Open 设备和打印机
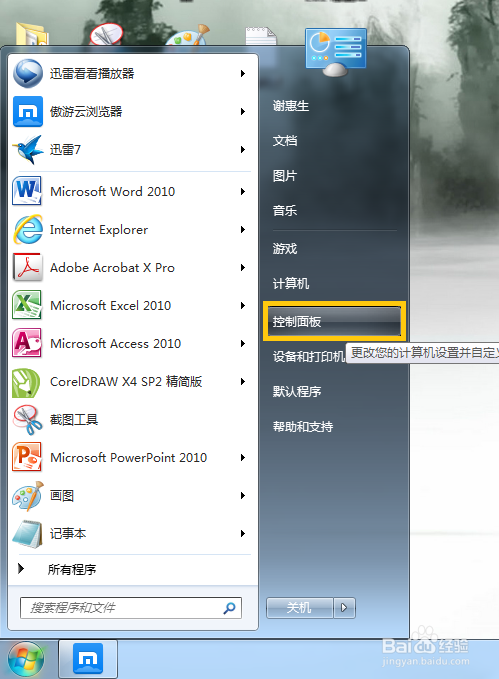 (308, 356)
